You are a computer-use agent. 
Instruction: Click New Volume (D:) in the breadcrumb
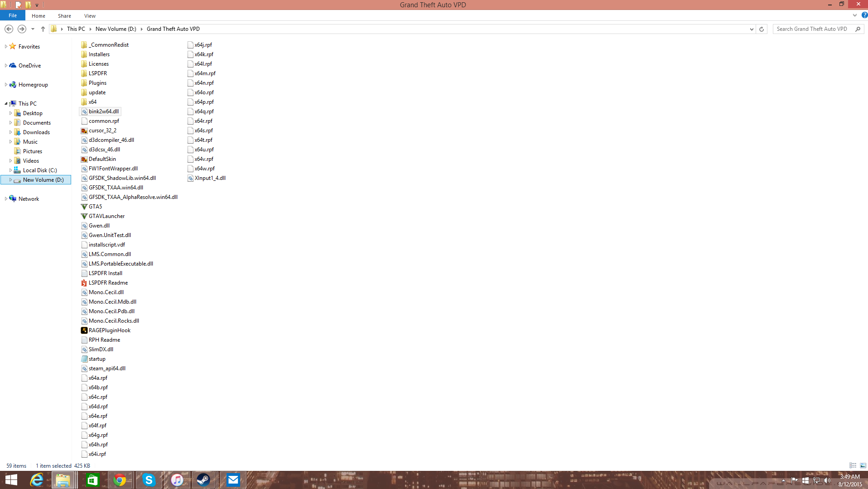tap(116, 29)
